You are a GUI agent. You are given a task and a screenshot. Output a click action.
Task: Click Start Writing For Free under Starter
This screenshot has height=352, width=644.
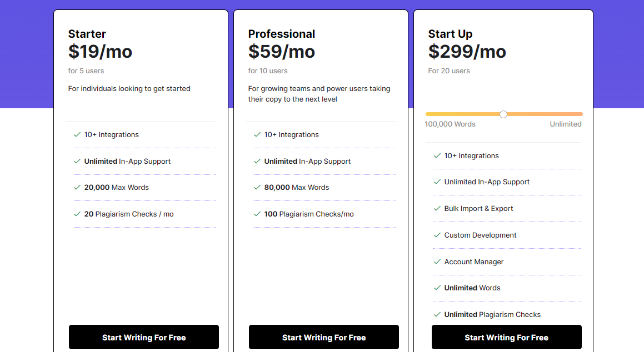click(144, 337)
